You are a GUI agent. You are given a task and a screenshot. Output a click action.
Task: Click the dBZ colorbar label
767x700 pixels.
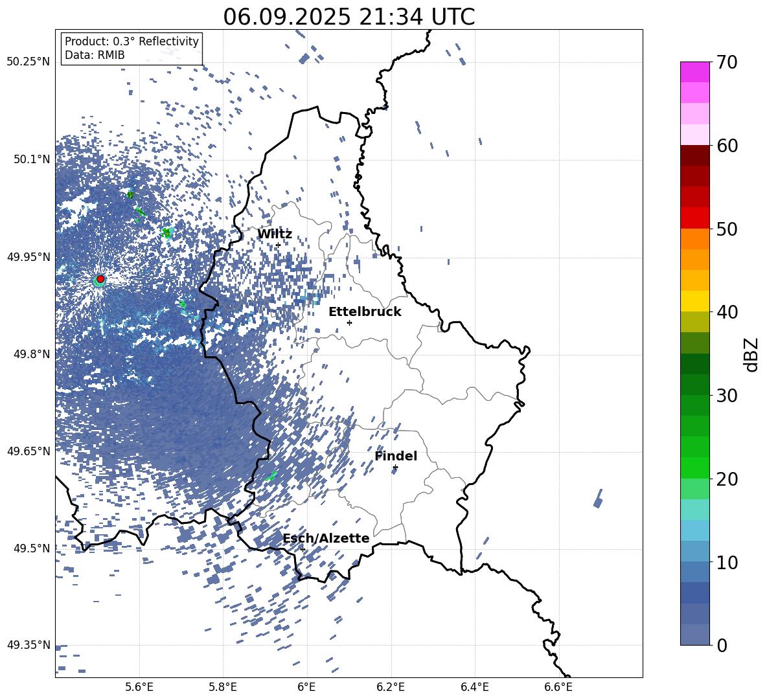coord(752,354)
